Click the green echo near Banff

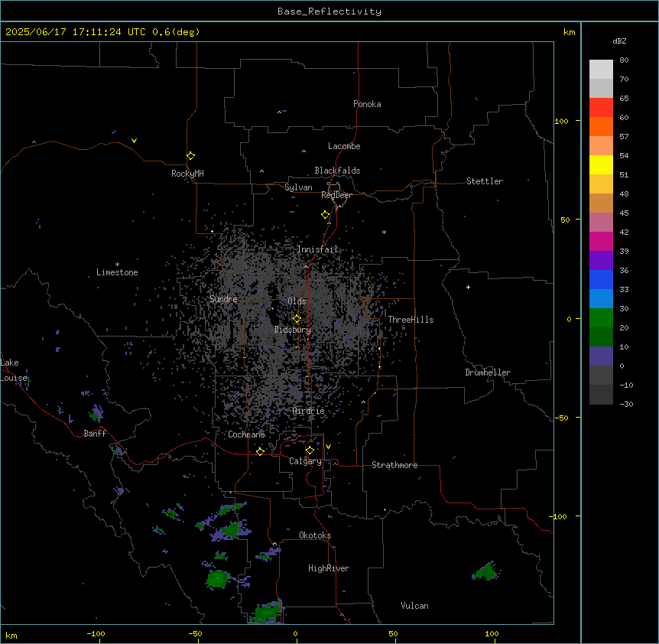click(x=96, y=415)
